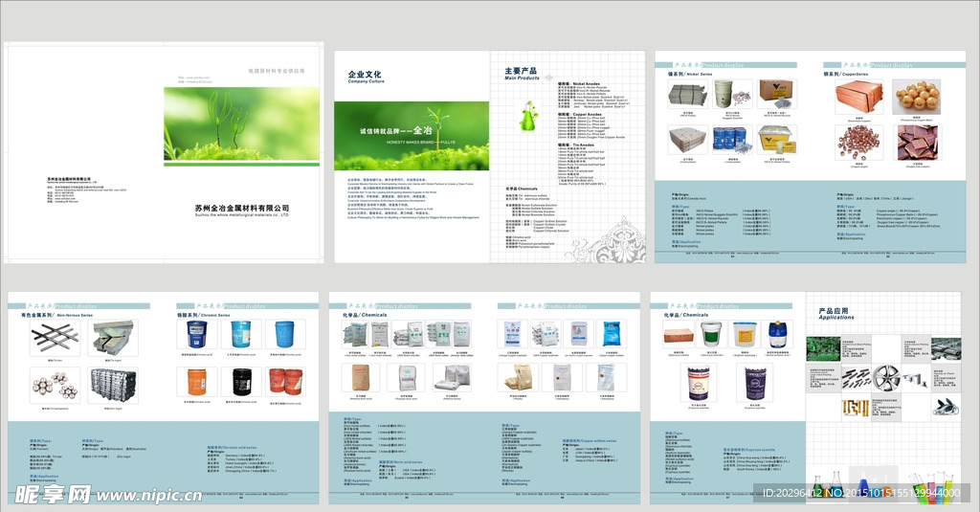Select the strapped INCO nickel plates pallet photo
The height and width of the screenshot is (512, 980).
point(687,95)
